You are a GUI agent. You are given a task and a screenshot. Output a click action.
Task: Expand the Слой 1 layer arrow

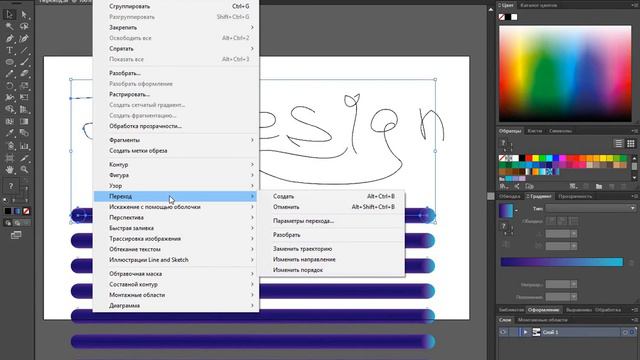525,332
